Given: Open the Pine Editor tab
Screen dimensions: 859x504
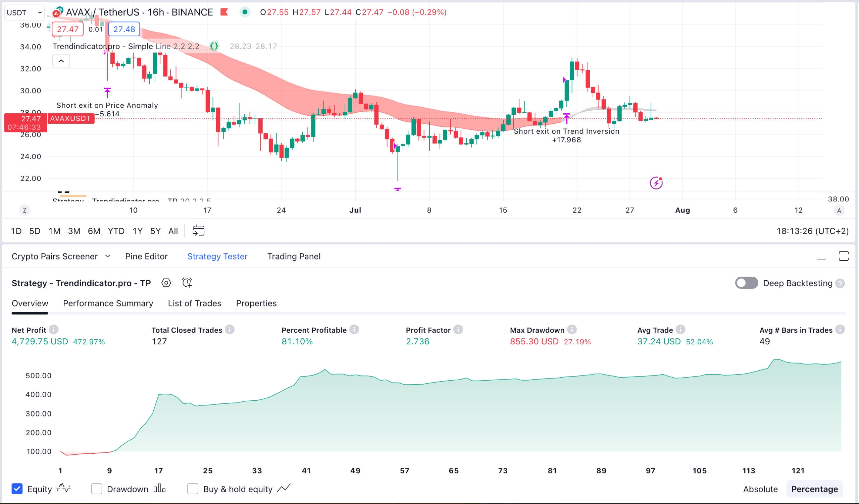Looking at the screenshot, I should click(x=146, y=256).
